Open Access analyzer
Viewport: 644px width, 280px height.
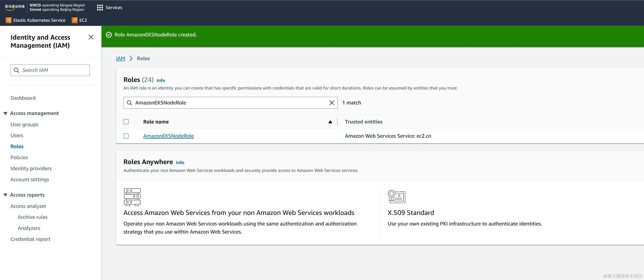29,206
